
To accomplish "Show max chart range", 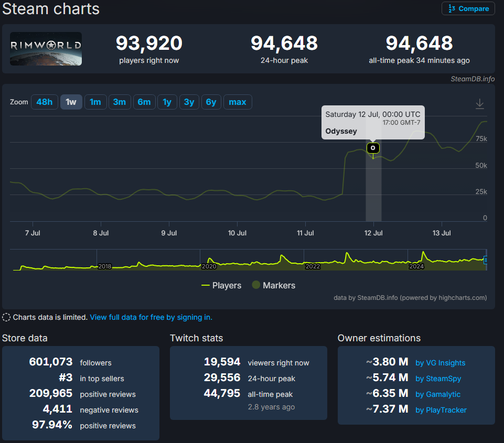I will [238, 102].
